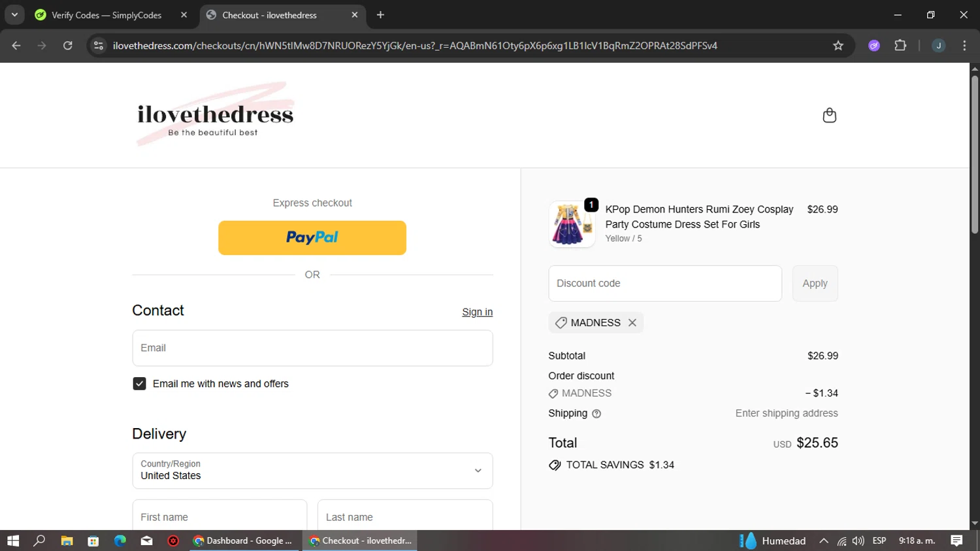This screenshot has width=980, height=551.
Task: Open the browser extensions puzzle icon
Action: tap(900, 45)
